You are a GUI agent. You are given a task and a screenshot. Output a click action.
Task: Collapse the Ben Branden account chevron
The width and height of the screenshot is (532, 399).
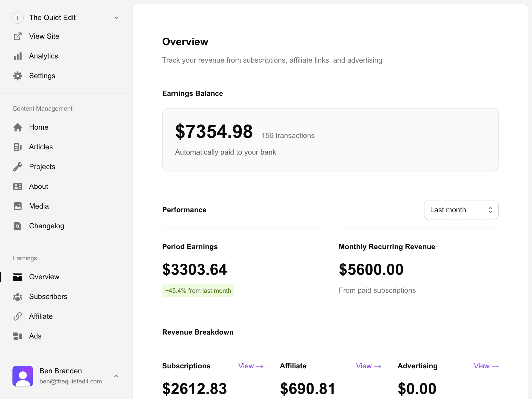(x=116, y=376)
